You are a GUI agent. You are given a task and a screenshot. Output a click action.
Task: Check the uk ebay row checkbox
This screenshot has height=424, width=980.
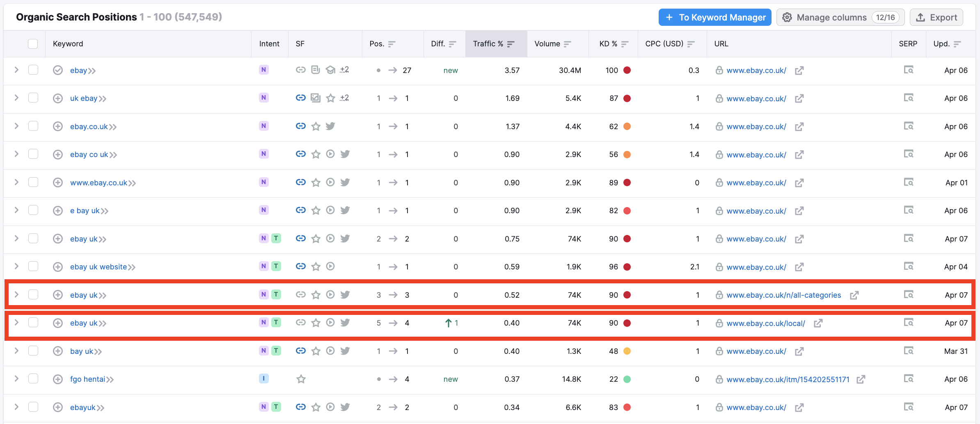coord(33,98)
